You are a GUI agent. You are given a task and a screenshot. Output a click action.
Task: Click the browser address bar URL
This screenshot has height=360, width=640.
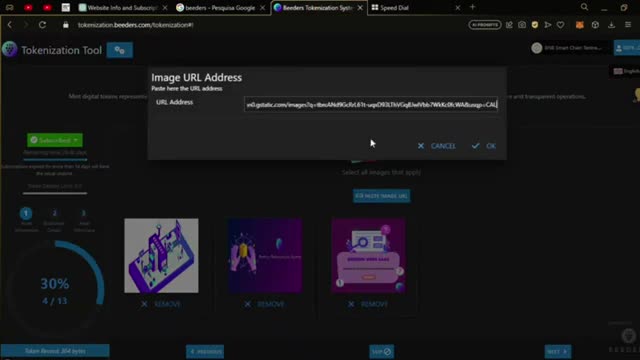click(x=136, y=25)
